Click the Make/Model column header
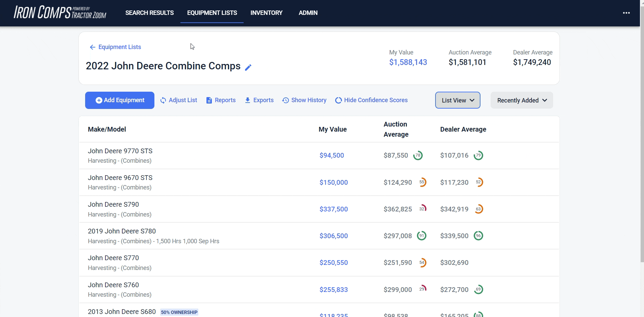 tap(107, 129)
